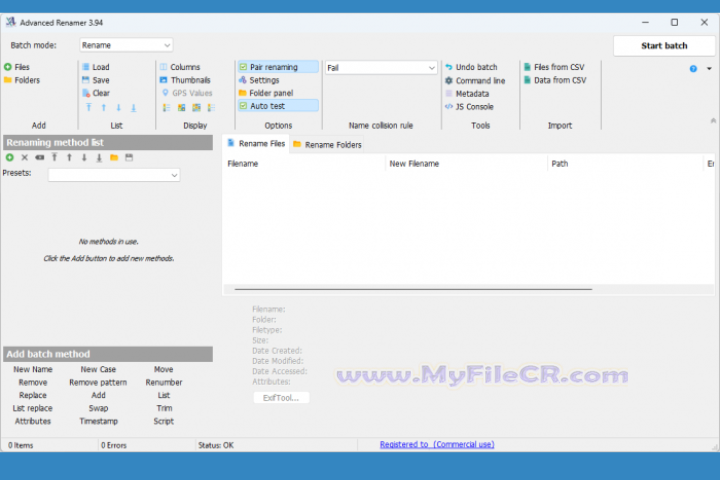Move selected item to bottom of list
Image resolution: width=720 pixels, height=480 pixels.
[x=133, y=107]
